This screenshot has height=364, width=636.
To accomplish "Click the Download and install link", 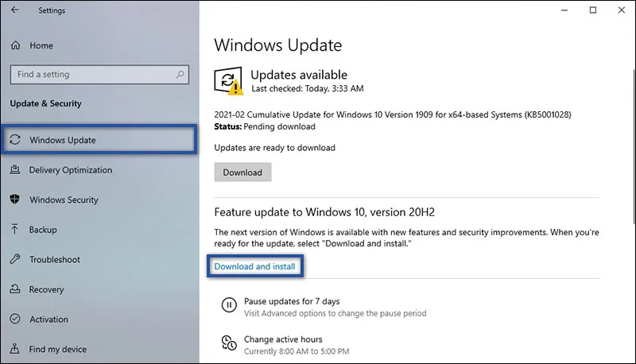I will click(x=254, y=266).
